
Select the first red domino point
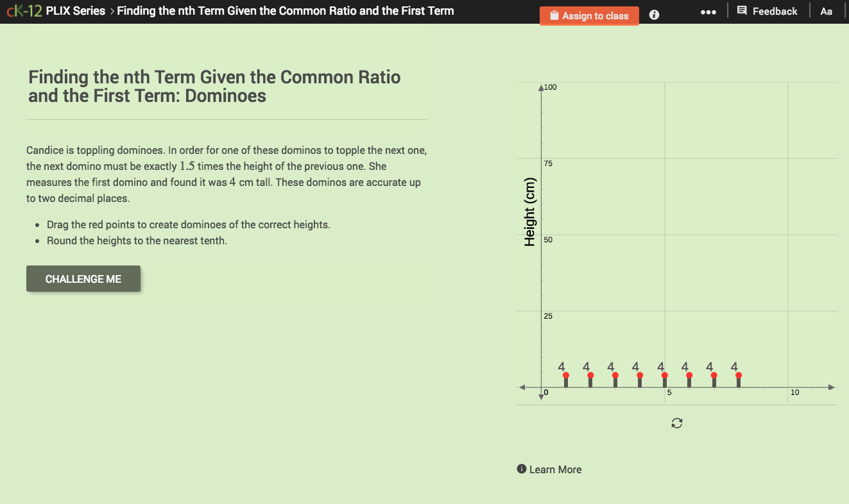tap(565, 374)
